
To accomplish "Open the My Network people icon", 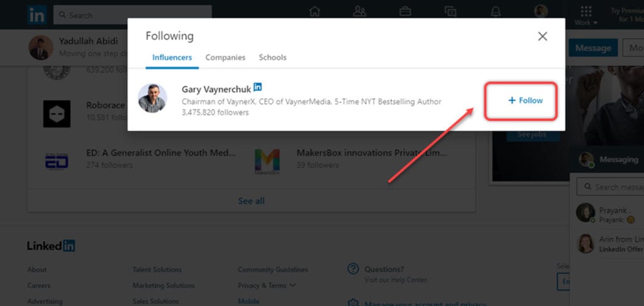I will click(x=359, y=11).
